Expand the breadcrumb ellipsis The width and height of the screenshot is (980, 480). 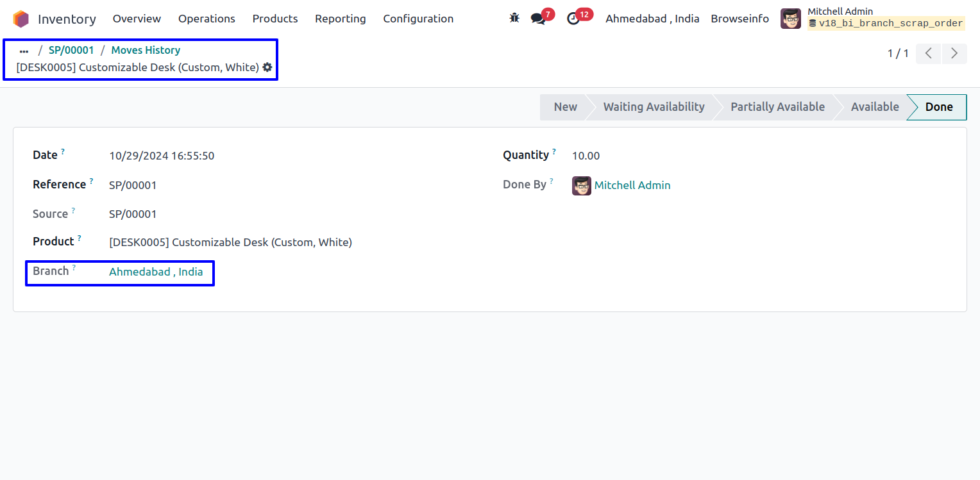click(24, 51)
